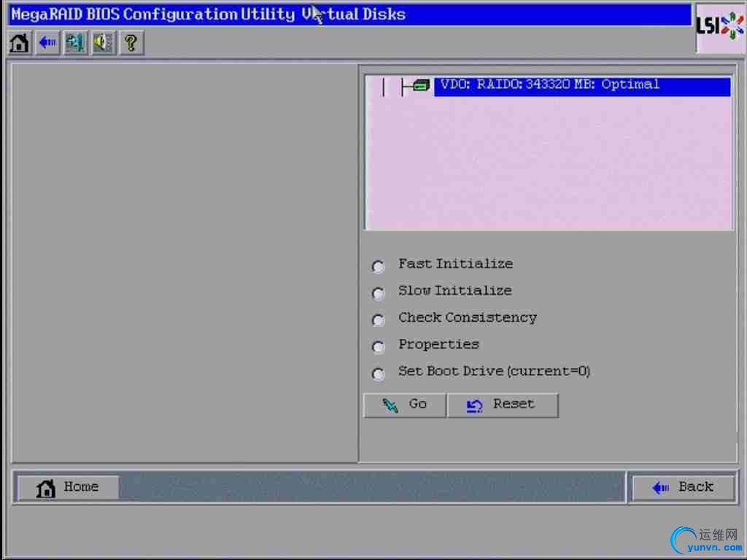Screen dimensions: 747x560
Task: Choose Set Boot Drive (current=0) option
Action: 379,374
